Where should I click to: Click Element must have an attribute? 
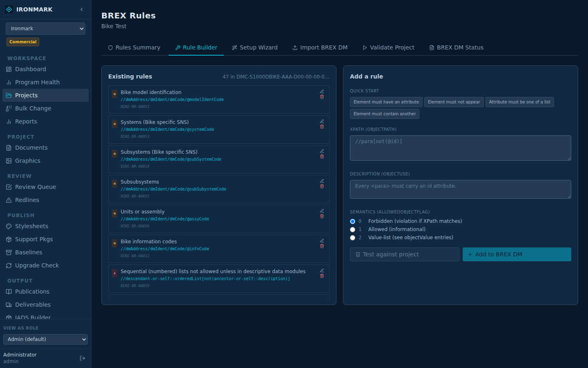point(386,102)
